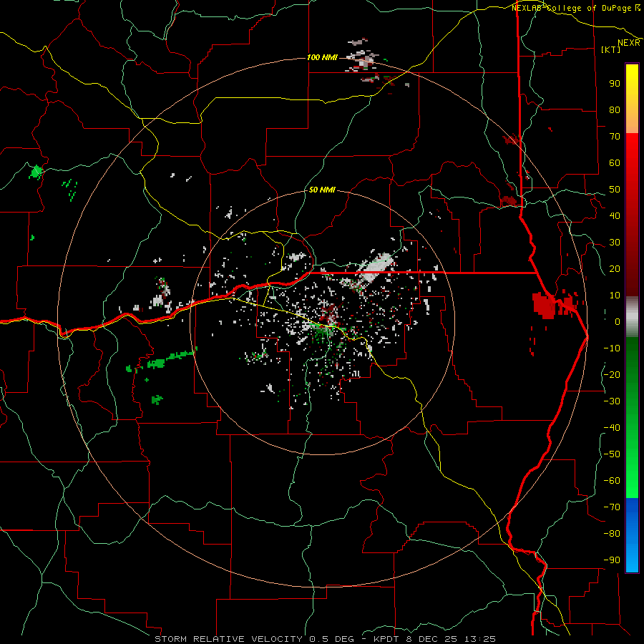Click the NEXLAB-College of DuPage header text
The width and height of the screenshot is (644, 644).
[572, 8]
